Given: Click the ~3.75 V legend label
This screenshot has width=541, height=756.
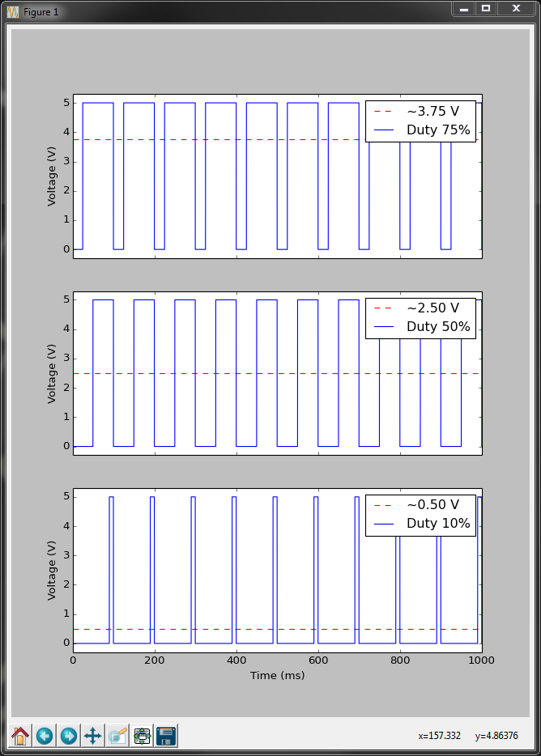Looking at the screenshot, I should [432, 111].
